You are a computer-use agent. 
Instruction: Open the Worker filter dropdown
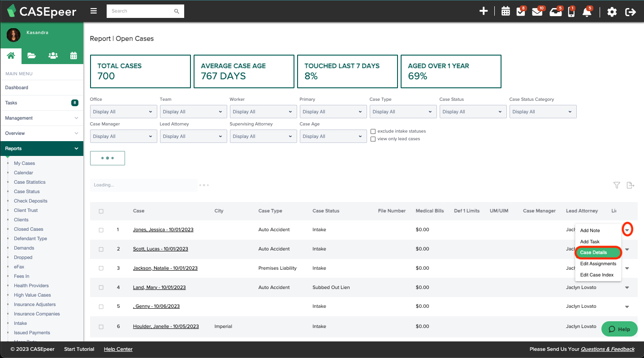264,112
